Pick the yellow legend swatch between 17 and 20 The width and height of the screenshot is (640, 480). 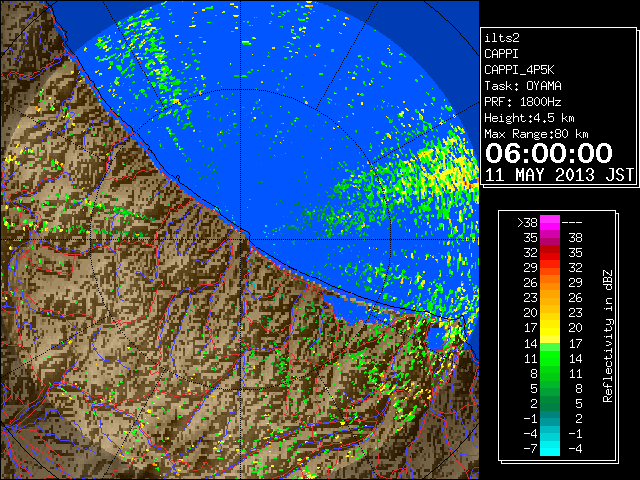point(550,328)
